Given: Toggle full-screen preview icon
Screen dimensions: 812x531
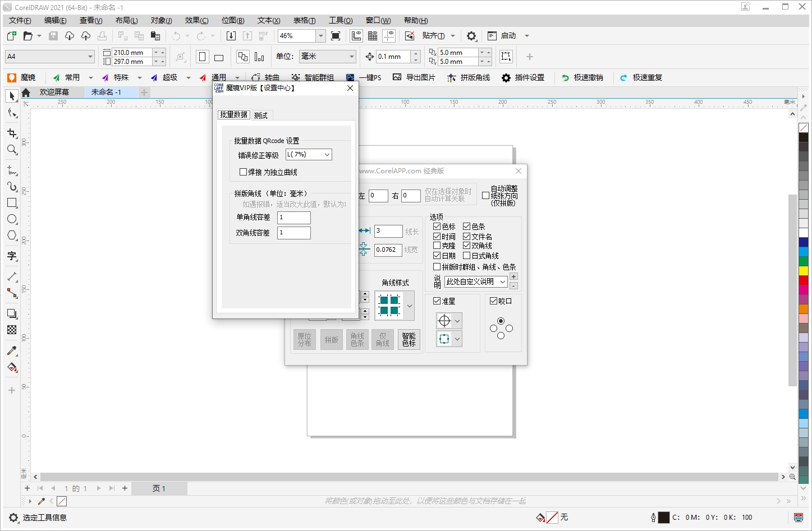Looking at the screenshot, I should point(336,36).
